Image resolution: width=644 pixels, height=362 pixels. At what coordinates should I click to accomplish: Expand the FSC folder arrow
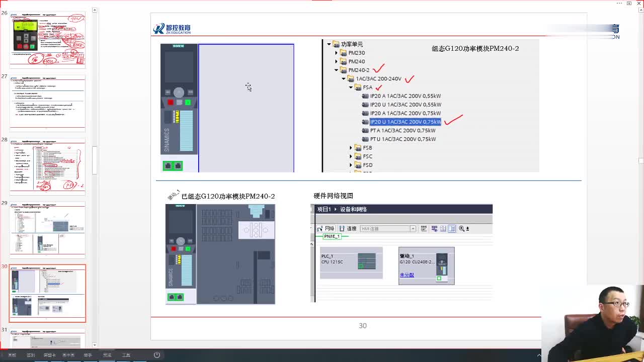coord(351,156)
